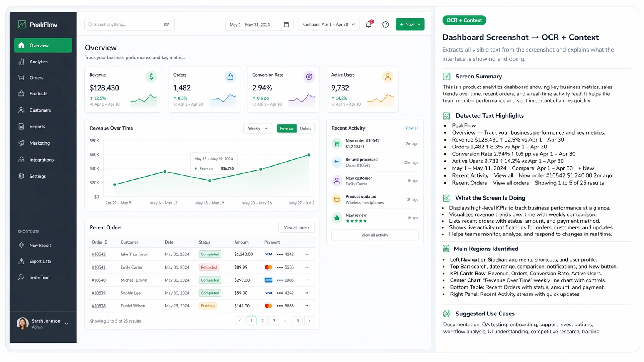Open the Customers sidebar item

(x=40, y=110)
